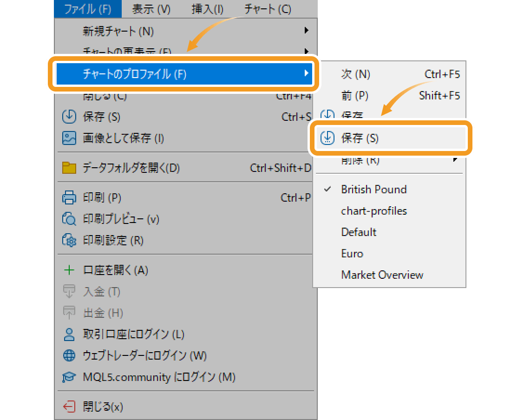The image size is (511, 420).
Task: Click the red exit icon
Action: [x=69, y=407]
